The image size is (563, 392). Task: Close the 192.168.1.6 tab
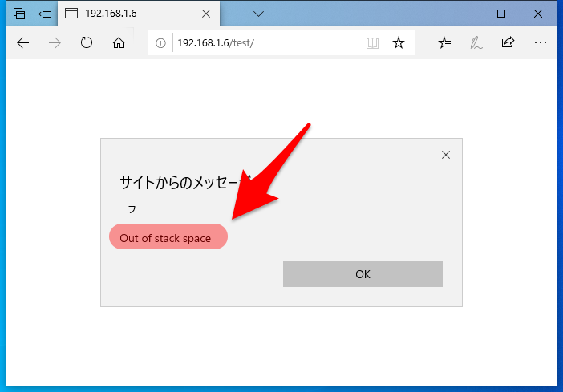pos(206,14)
